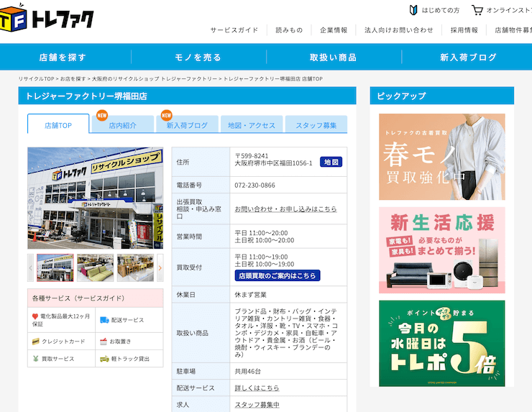Screen dimensions: 532x412
Task: Click the shopping cart icon
Action: (x=477, y=10)
